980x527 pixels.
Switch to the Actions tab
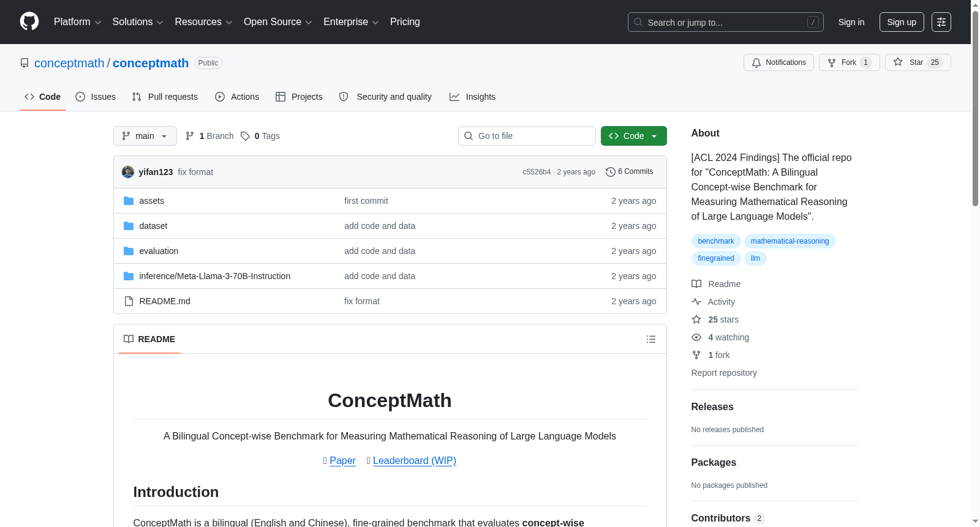tap(237, 97)
